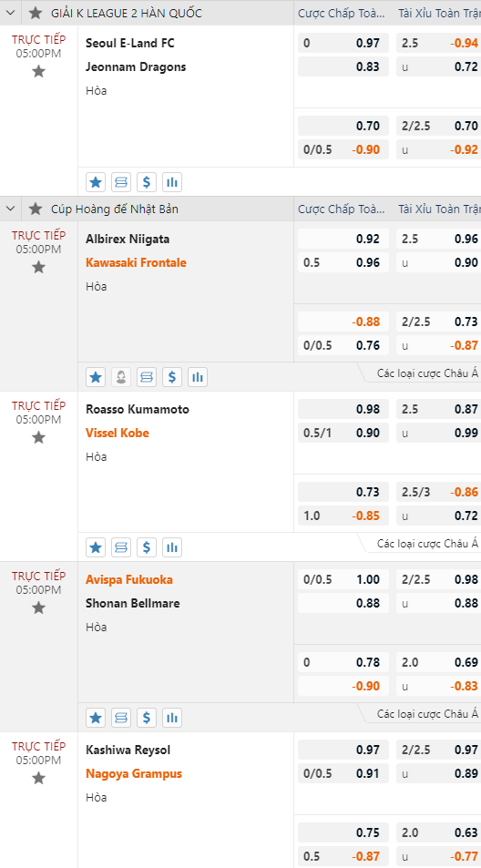481x868 pixels.
Task: Click statistics bar chart icon for Seoul E-Land match
Action: click(x=172, y=181)
